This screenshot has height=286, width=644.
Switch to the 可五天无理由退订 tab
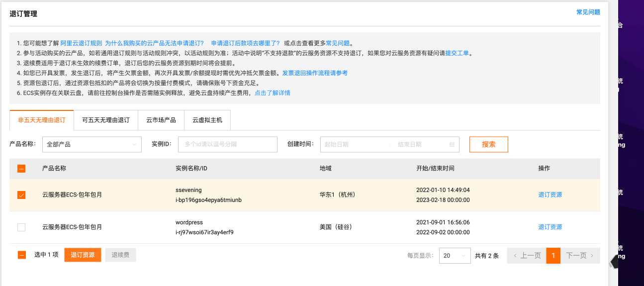(x=106, y=120)
